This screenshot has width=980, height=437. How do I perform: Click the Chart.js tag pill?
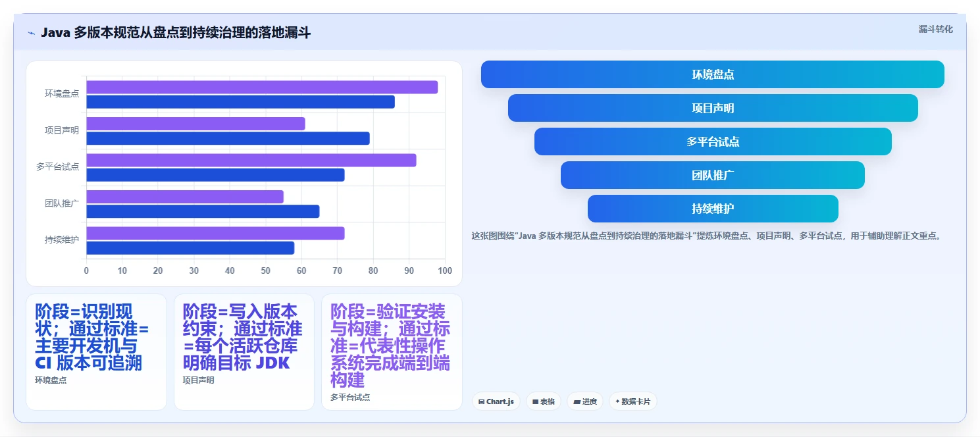(497, 401)
